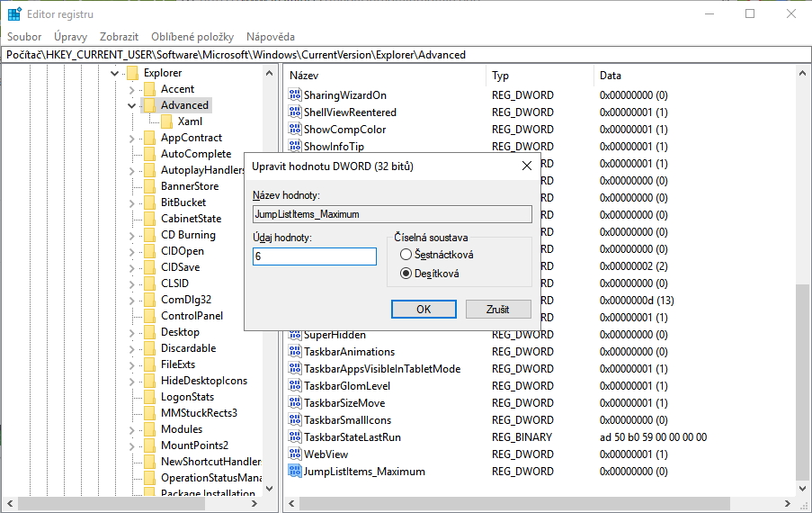Click the TaskbarSmallIcons value icon
Viewport: 812px width, 513px height.
[x=295, y=419]
